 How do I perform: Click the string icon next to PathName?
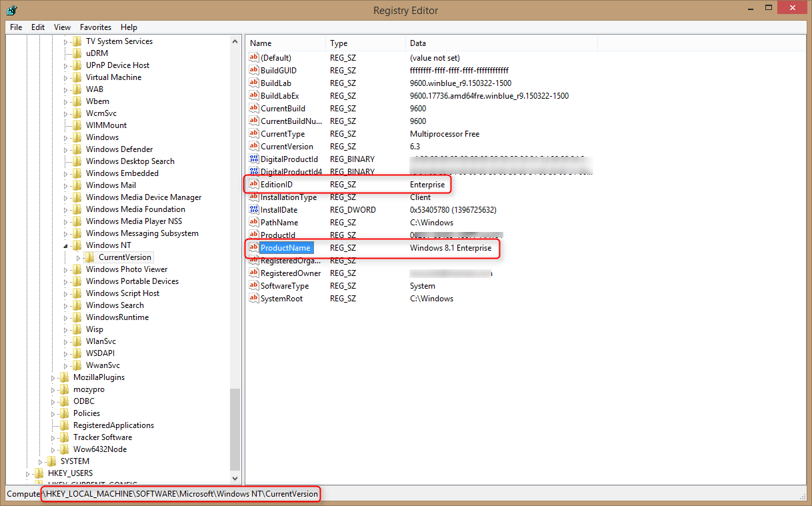click(x=253, y=222)
